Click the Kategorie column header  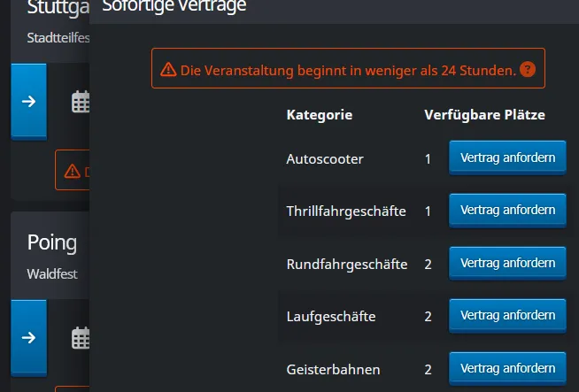coord(320,115)
